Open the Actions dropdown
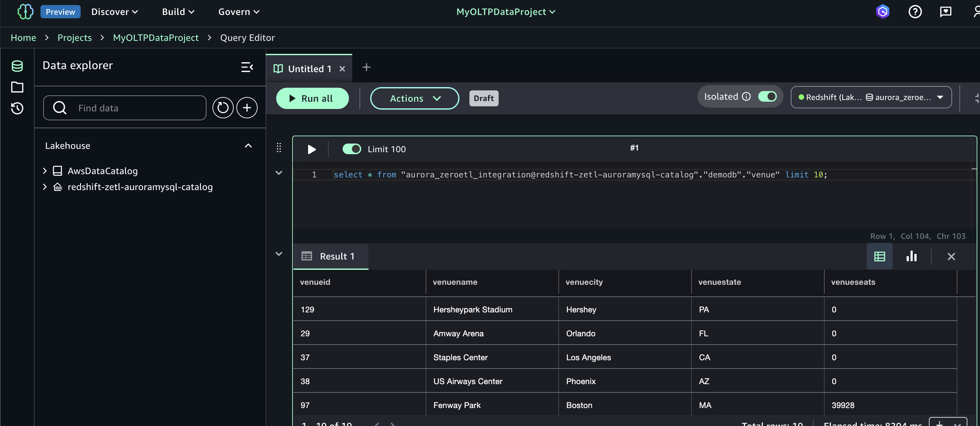The image size is (980, 426). [414, 98]
